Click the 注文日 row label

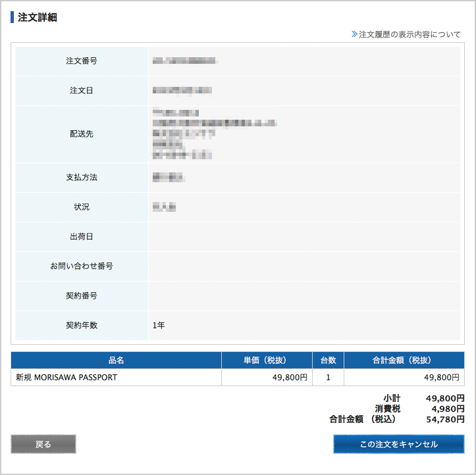[82, 90]
